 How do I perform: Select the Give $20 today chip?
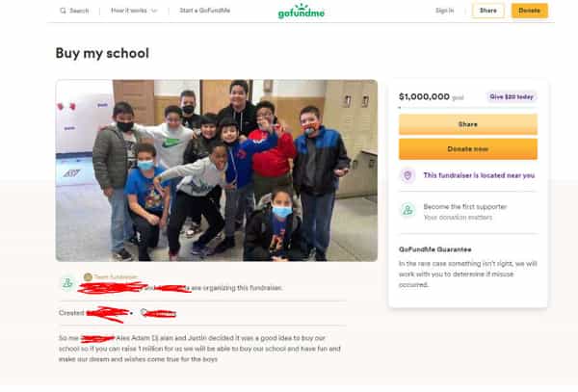tap(512, 97)
